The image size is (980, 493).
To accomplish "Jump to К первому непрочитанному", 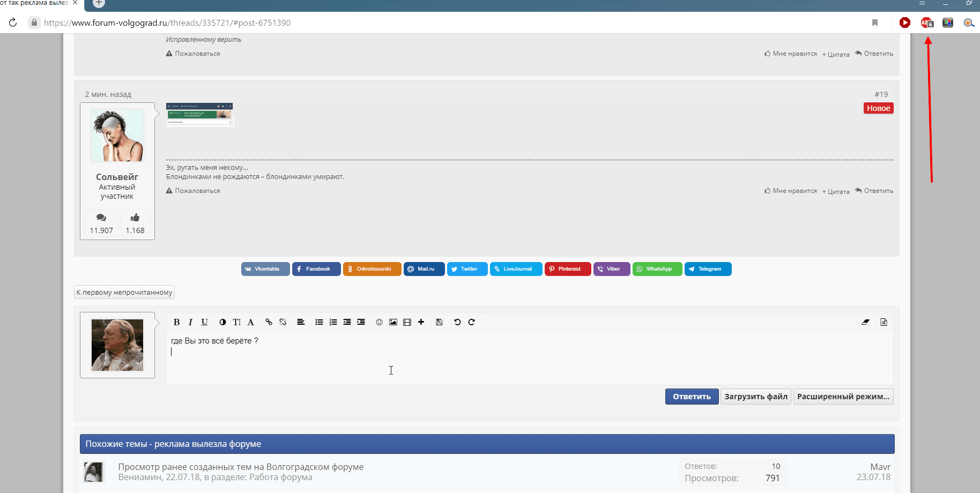I will 124,292.
